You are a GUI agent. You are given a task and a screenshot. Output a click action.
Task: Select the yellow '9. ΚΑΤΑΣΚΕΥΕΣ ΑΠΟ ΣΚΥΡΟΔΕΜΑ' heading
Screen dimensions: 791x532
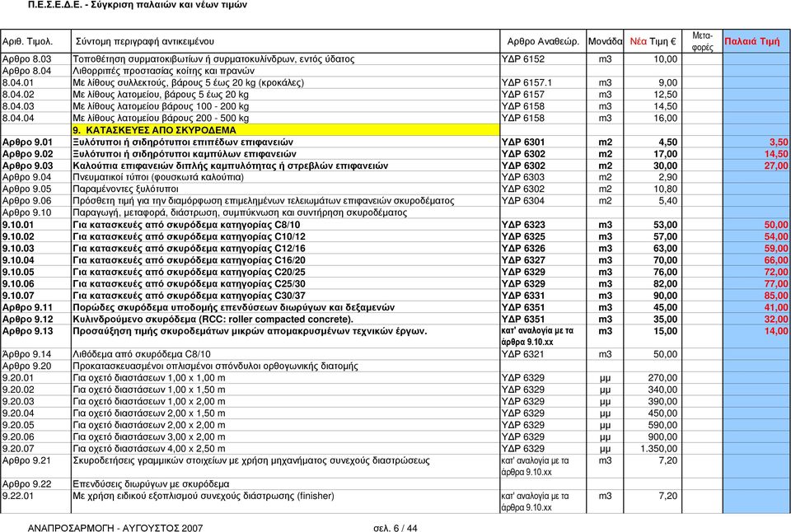(286, 130)
